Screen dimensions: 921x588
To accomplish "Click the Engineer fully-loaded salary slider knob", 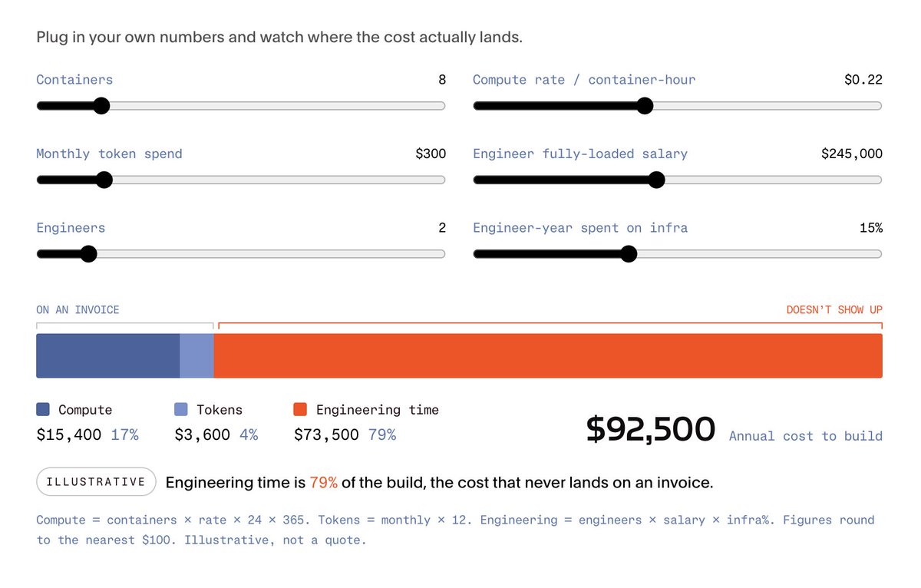I will point(655,180).
